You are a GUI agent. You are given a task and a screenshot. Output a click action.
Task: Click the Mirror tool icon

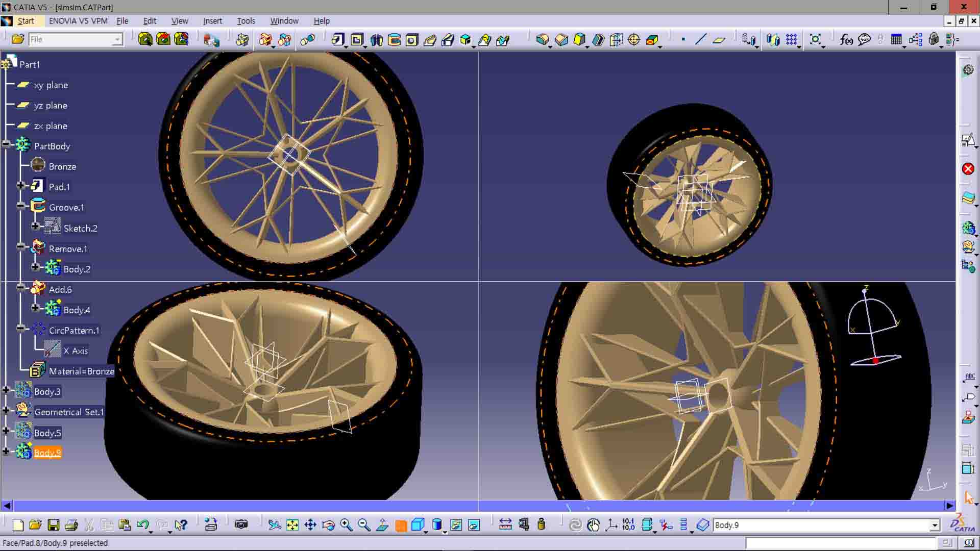click(773, 39)
